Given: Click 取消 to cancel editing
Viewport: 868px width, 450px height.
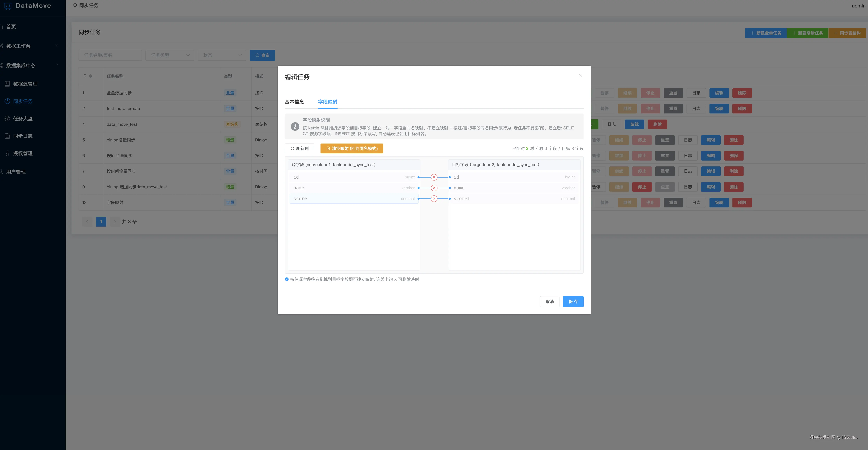Looking at the screenshot, I should tap(550, 301).
